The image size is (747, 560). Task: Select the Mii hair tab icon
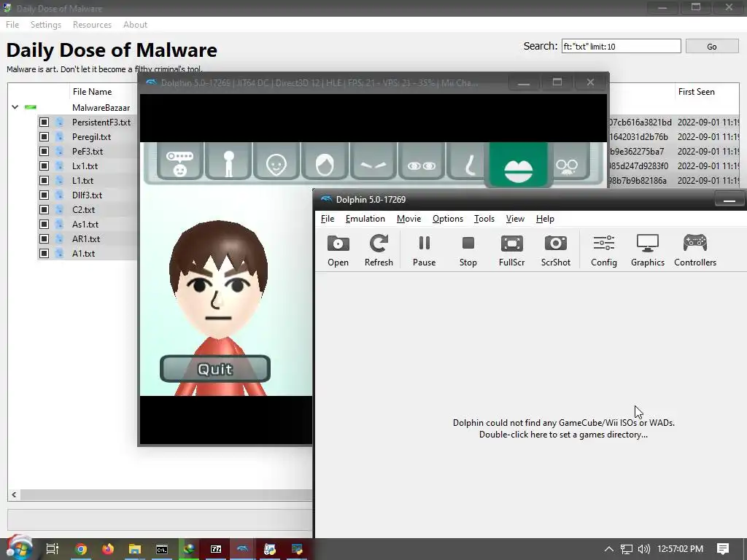pos(325,162)
